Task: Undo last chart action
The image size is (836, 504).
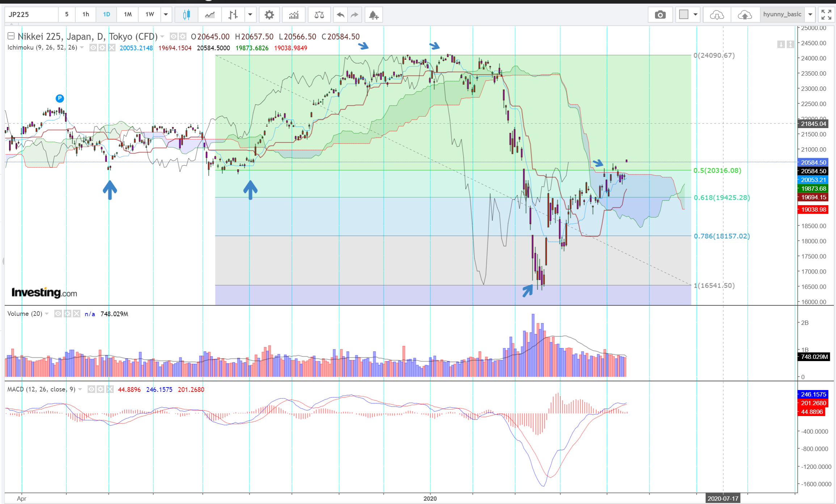Action: pyautogui.click(x=340, y=15)
